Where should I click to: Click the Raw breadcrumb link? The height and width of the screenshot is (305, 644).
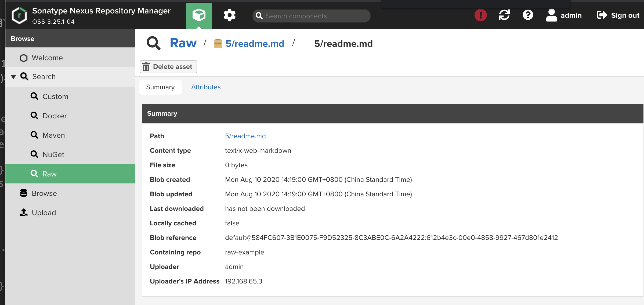point(183,43)
